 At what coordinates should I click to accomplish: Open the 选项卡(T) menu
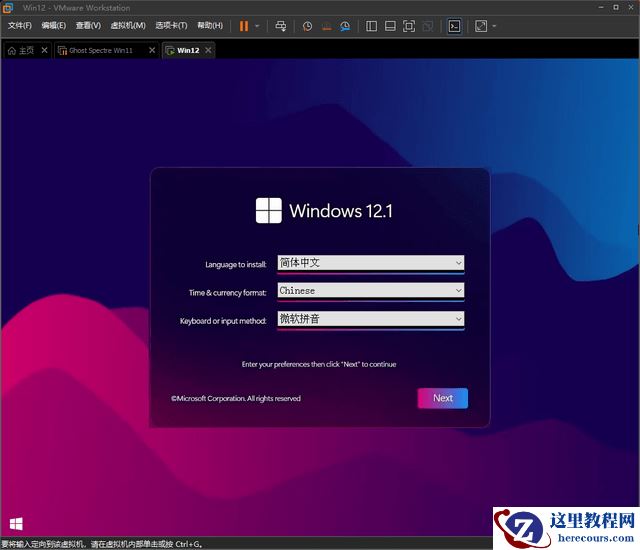[x=171, y=25]
